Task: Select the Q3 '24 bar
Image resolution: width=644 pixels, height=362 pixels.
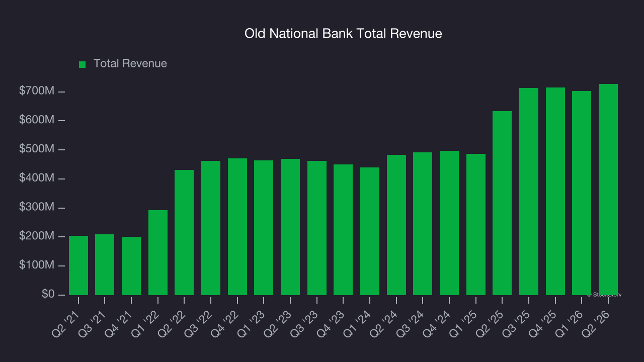Action: tap(423, 224)
